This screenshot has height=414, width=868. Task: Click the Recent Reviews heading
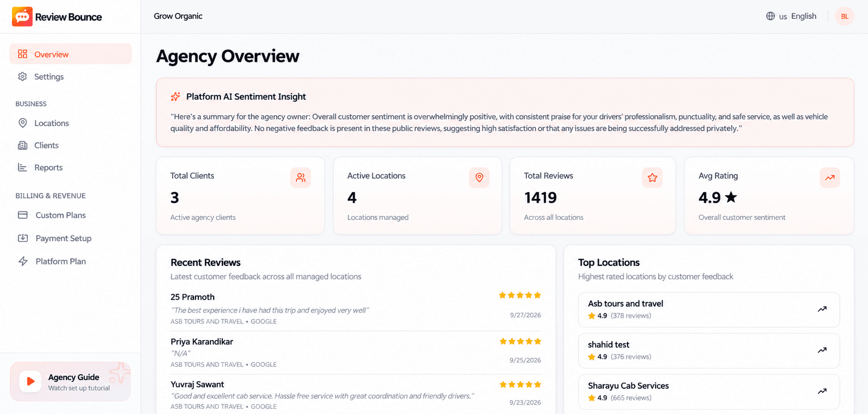[206, 262]
